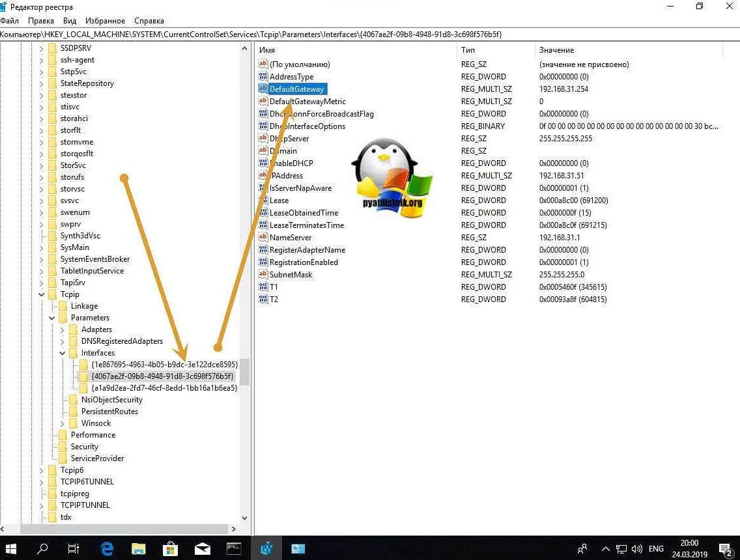
Task: Click the Task View icon on the taskbar
Action: coord(74,548)
